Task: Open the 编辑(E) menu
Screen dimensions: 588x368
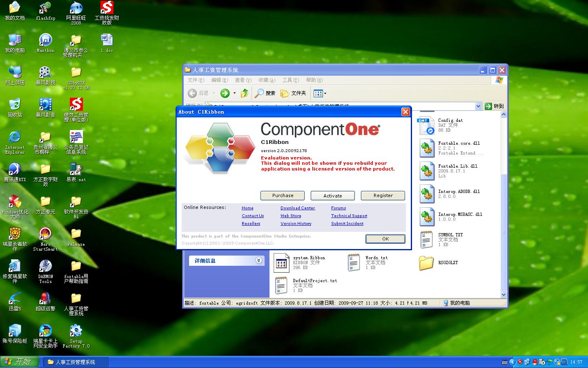Action: coord(219,80)
